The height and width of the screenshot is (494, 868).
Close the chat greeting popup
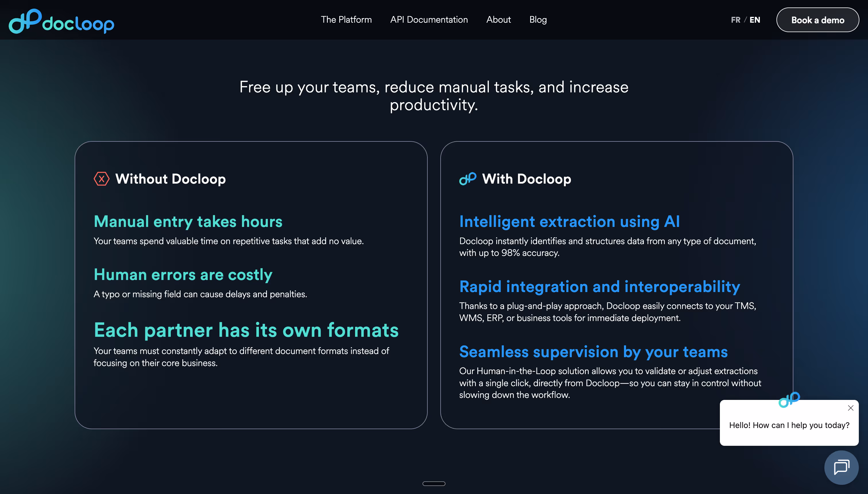850,408
